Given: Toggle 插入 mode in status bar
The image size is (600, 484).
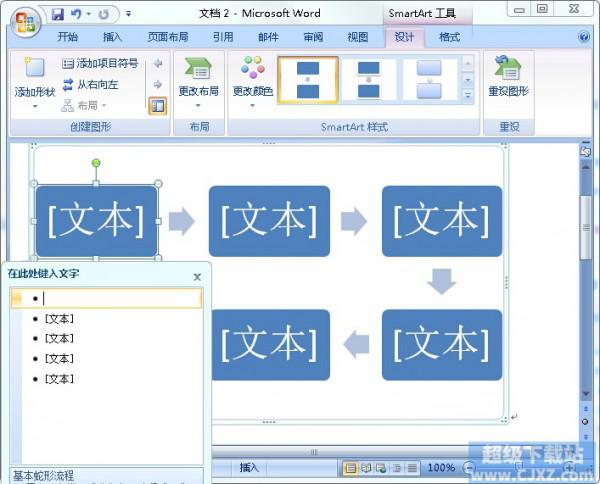Looking at the screenshot, I should [249, 467].
